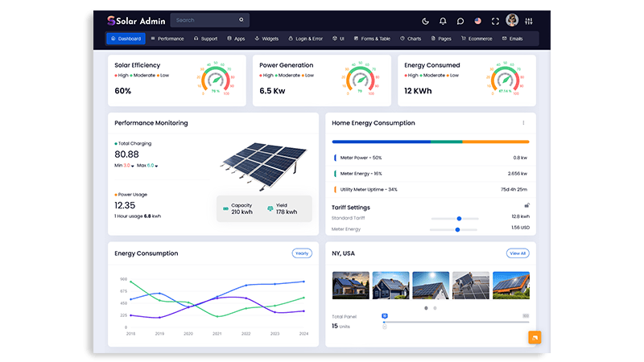This screenshot has height=362, width=644.
Task: Click the Search input field
Action: 209,20
